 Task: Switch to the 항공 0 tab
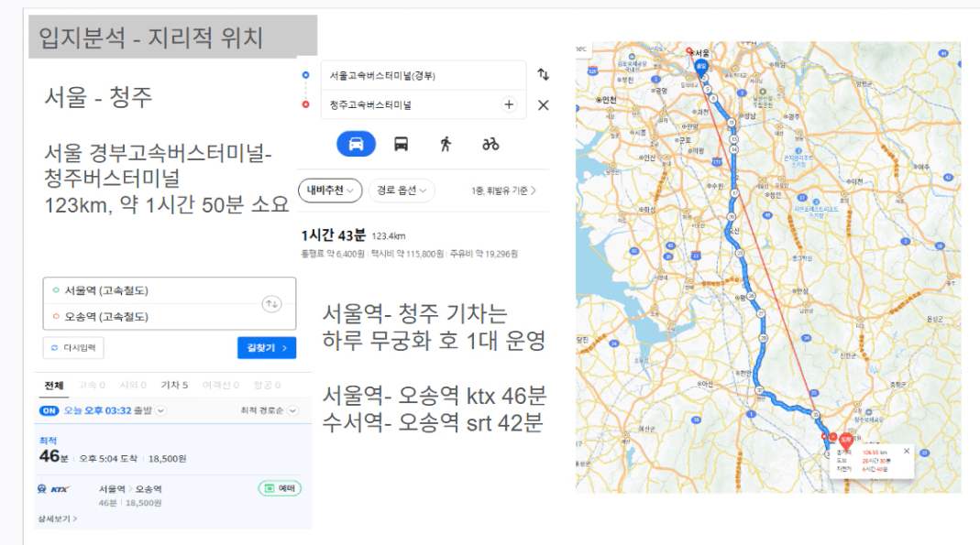(267, 386)
